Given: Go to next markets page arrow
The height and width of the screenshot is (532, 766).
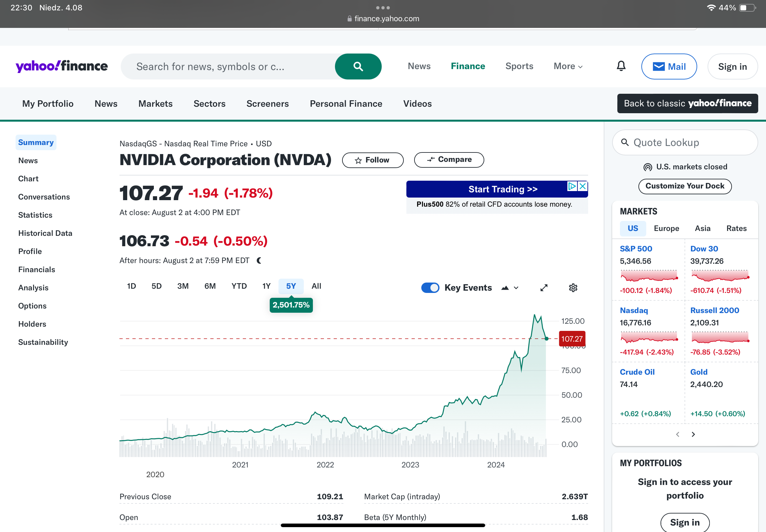Looking at the screenshot, I should pyautogui.click(x=693, y=434).
